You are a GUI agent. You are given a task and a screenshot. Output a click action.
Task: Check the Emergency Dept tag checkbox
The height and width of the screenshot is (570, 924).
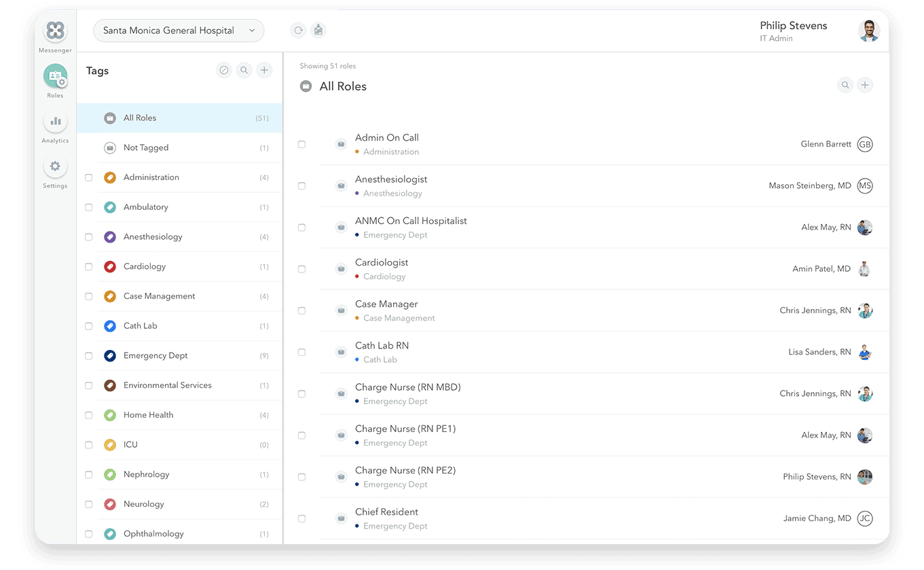[x=89, y=356]
